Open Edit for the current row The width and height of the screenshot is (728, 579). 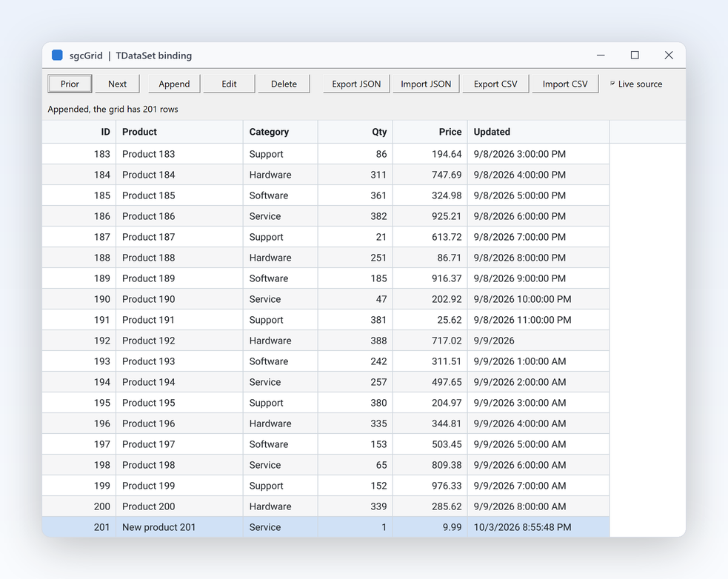click(x=229, y=84)
